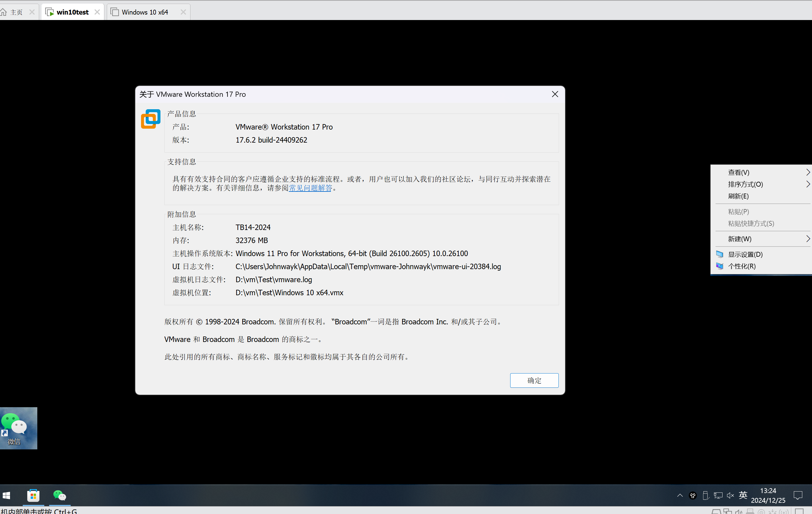Close the 主页 tab with its X
The width and height of the screenshot is (812, 514).
pyautogui.click(x=32, y=12)
